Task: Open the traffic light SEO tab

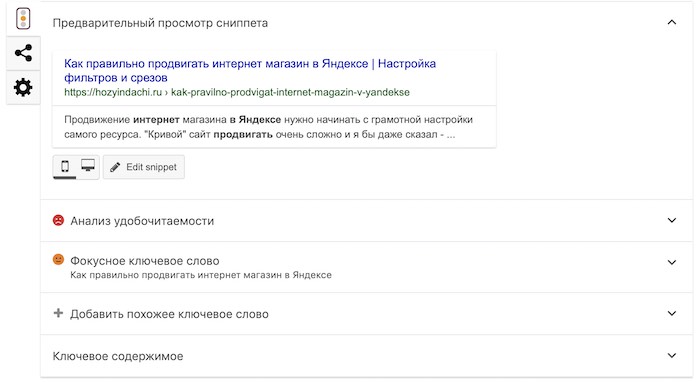Action: tap(23, 19)
